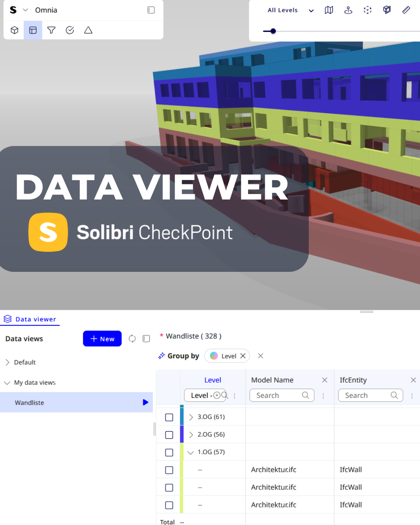
Task: Remove the Model Name column
Action: pyautogui.click(x=325, y=380)
